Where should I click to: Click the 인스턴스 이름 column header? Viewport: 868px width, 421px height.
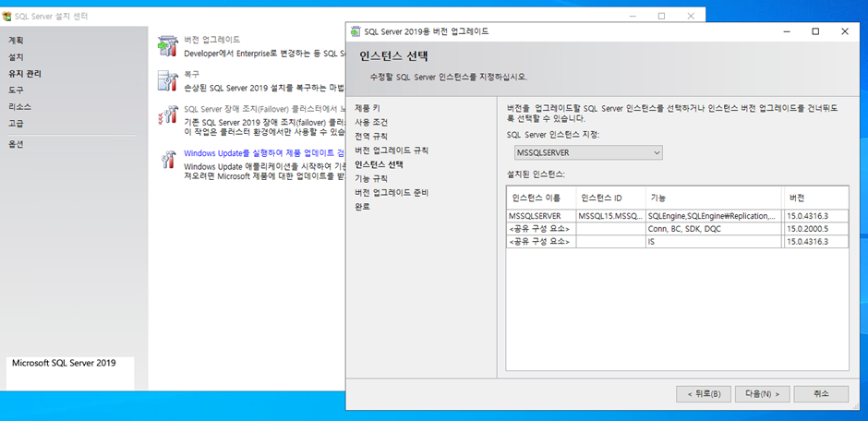(x=541, y=198)
